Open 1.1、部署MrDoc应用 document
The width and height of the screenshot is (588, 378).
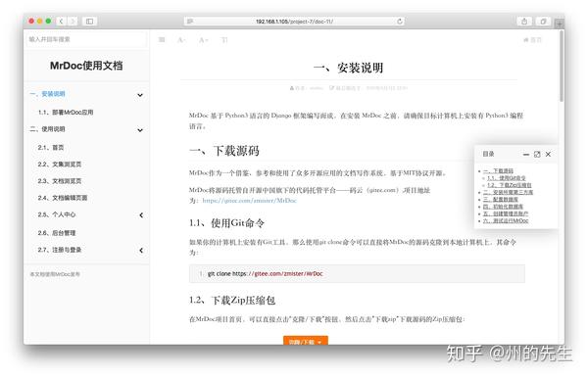66,112
